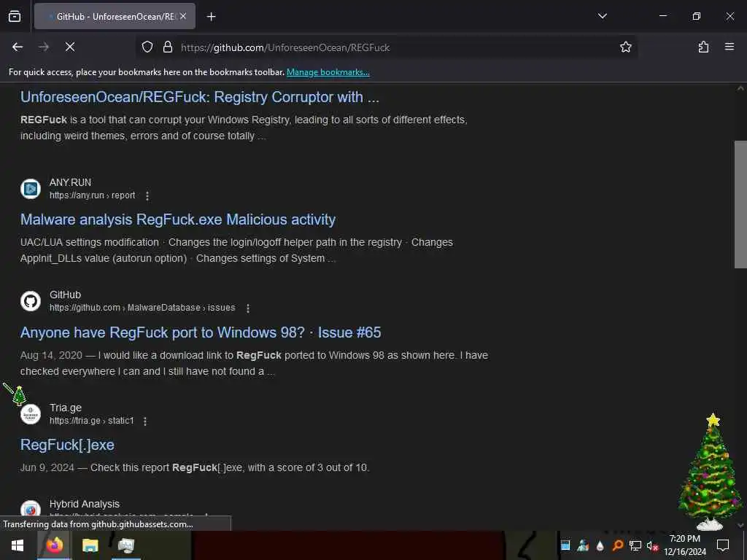This screenshot has height=560, width=747.
Task: Open more options for Tria.ge result
Action: 145,421
